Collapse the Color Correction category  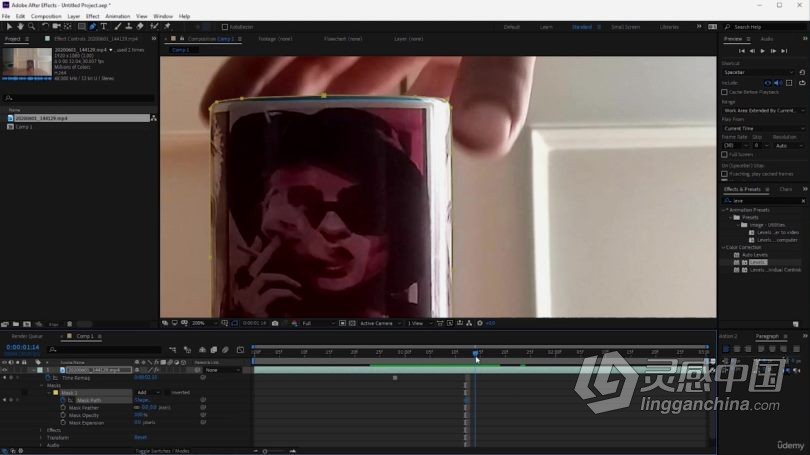pyautogui.click(x=724, y=247)
